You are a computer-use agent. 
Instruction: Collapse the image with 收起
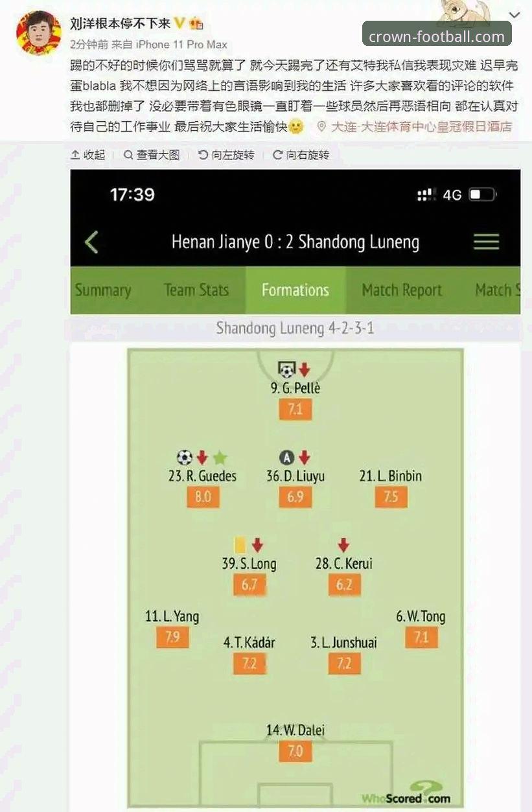(x=87, y=155)
